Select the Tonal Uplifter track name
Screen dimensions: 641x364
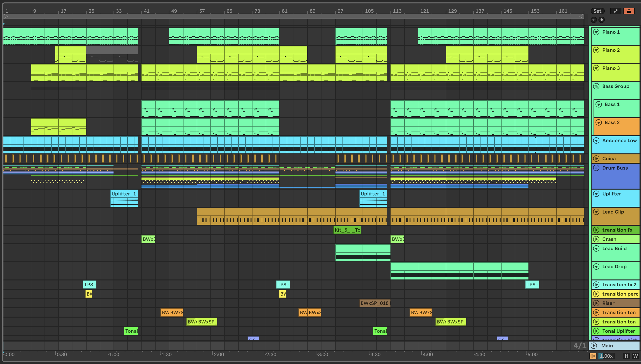(x=618, y=331)
